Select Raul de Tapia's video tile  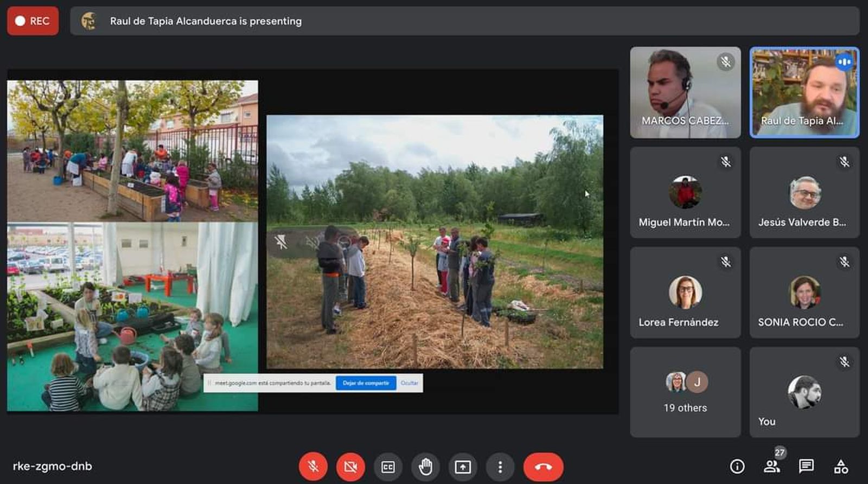click(805, 92)
